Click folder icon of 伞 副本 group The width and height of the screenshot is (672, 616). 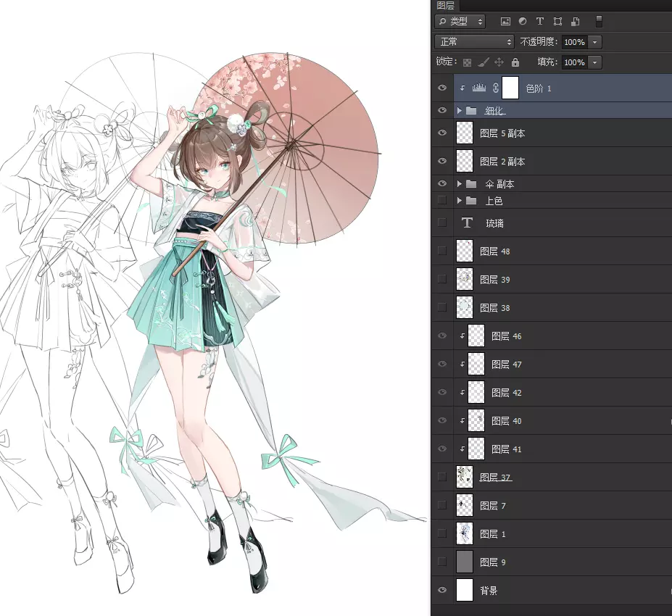471,184
